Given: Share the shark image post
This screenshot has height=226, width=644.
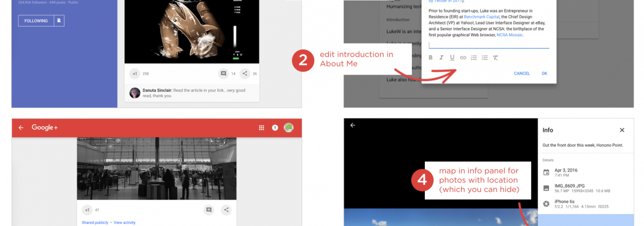Looking at the screenshot, I should tap(245, 73).
